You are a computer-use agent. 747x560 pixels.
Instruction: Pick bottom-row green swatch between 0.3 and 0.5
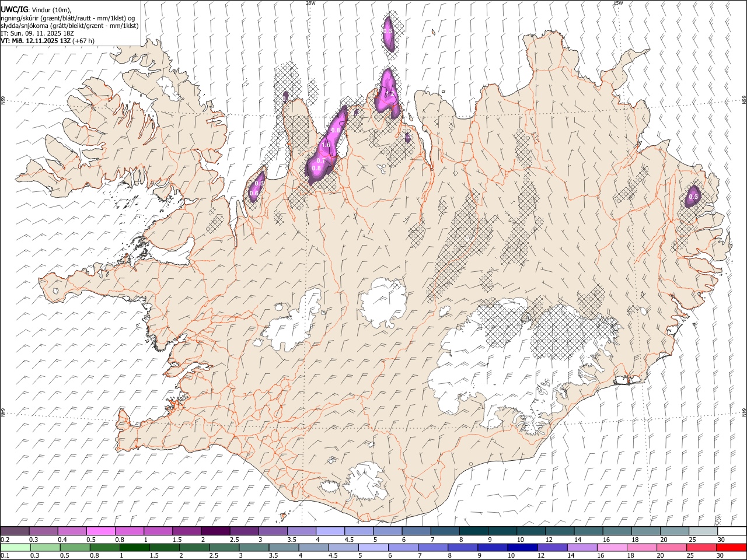tap(44, 548)
